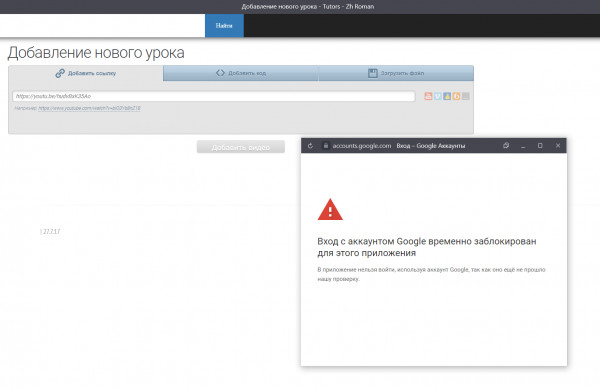The image size is (600, 388).
Task: Close the Google accounts popup window
Action: [x=558, y=146]
